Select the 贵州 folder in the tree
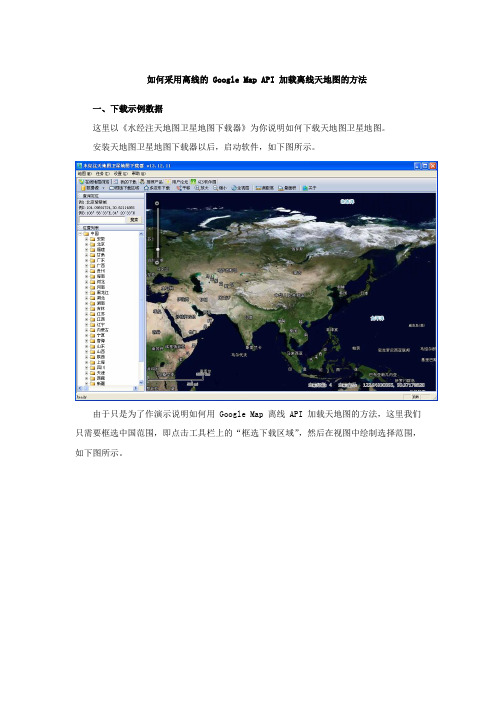496x702 pixels. click(x=98, y=271)
